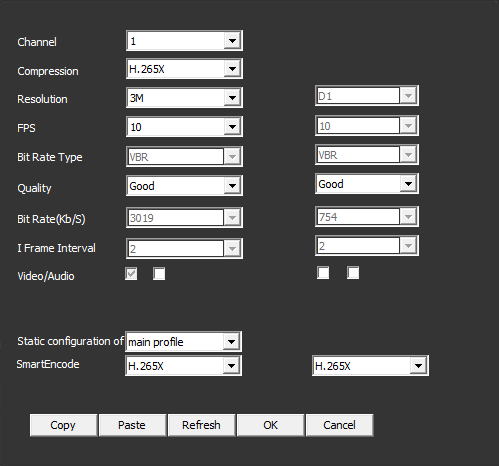Click the Refresh button

click(x=201, y=425)
